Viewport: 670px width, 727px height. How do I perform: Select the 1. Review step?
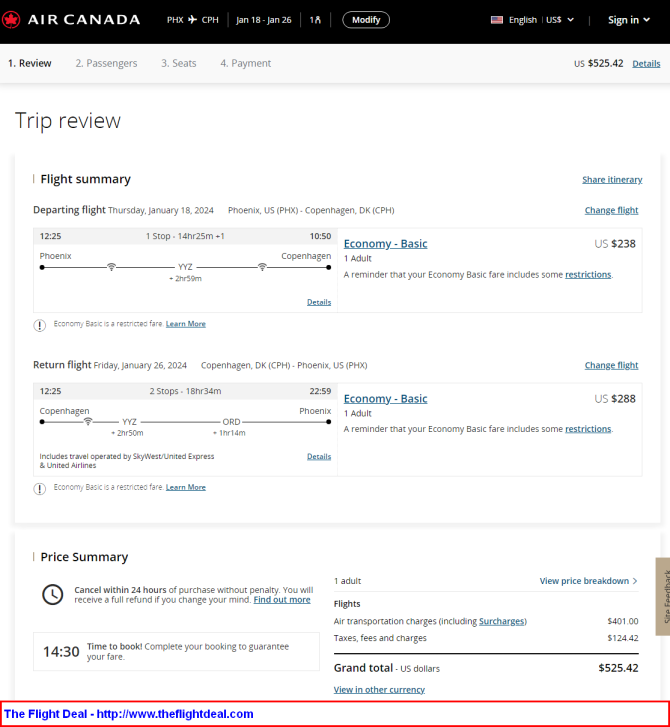[30, 63]
